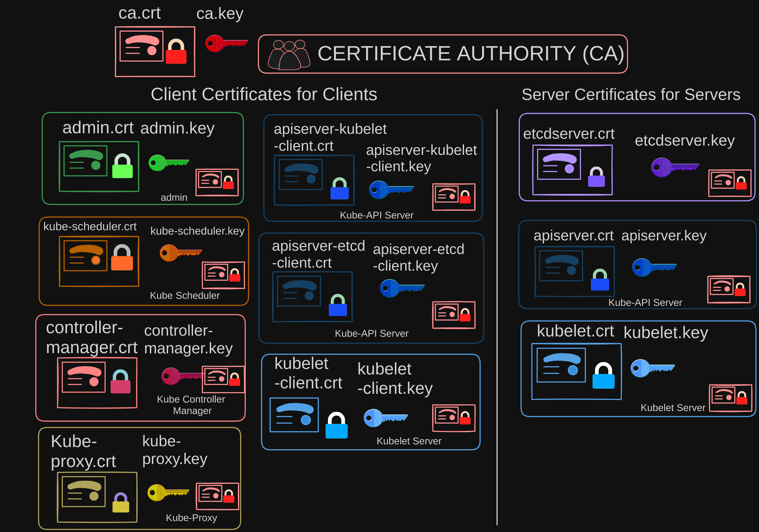Click the ca.crt certificate icon with red padlock

click(155, 52)
